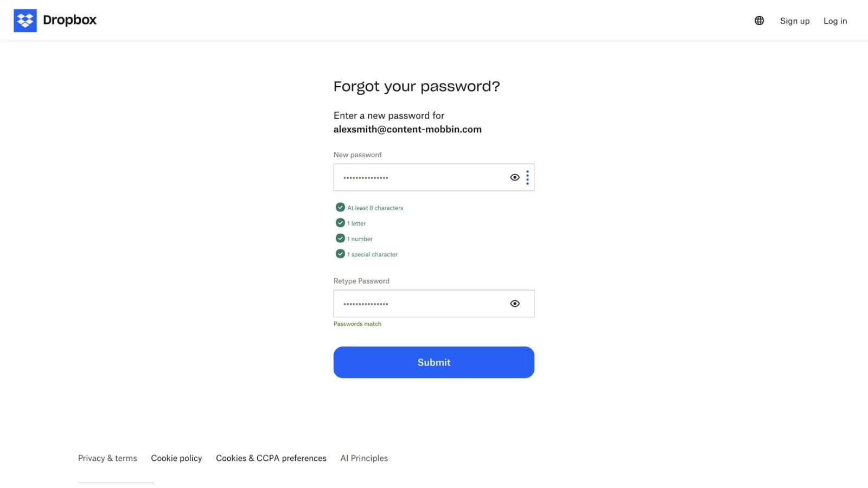The width and height of the screenshot is (868, 488).
Task: Click the eye icon in the Retype Password field
Action: pyautogui.click(x=514, y=303)
